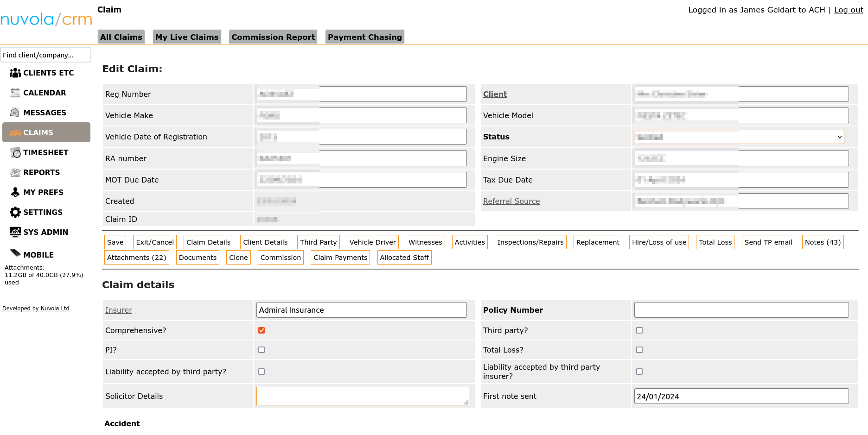
Task: Click the Clients Etc people icon
Action: pos(15,73)
